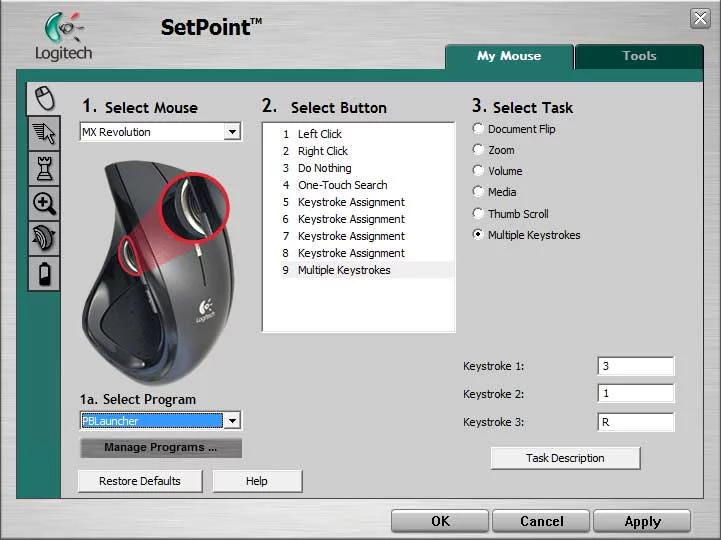Click the MX Revolution mouse image

(x=156, y=271)
